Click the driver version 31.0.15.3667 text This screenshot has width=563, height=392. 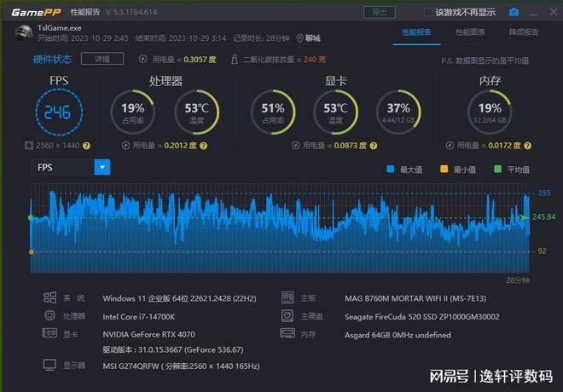pyautogui.click(x=173, y=349)
